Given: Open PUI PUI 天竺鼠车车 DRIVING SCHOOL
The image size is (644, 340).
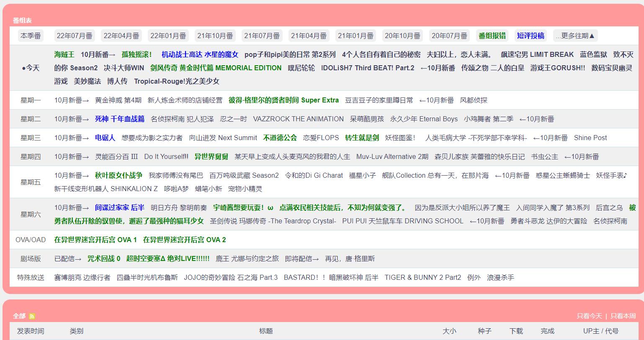Looking at the screenshot, I should tap(403, 221).
